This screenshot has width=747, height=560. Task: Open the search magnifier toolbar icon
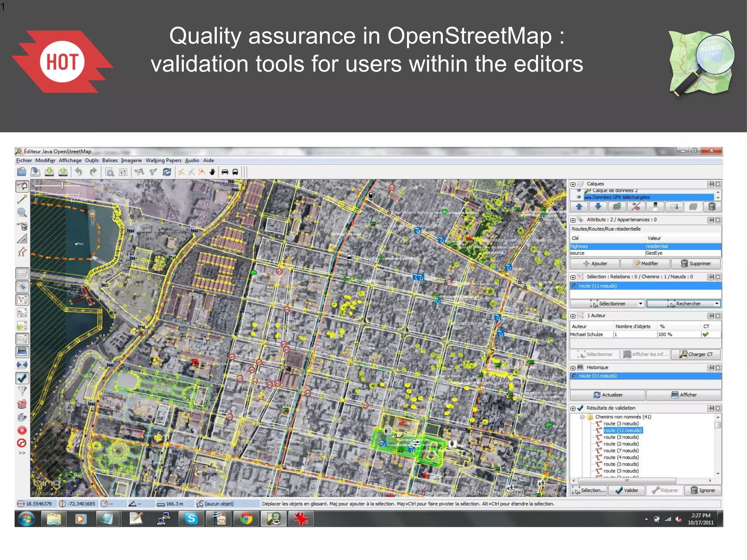coord(109,172)
